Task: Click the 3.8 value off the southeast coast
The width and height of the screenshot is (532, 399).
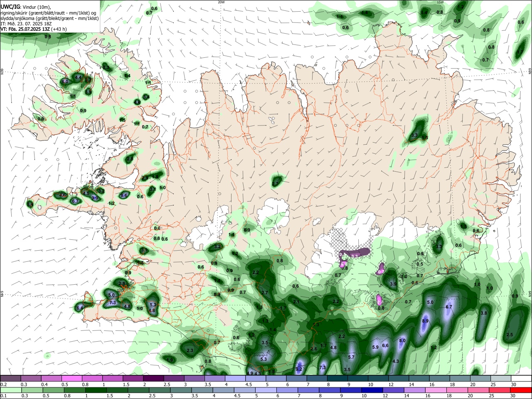Action: pos(484,313)
